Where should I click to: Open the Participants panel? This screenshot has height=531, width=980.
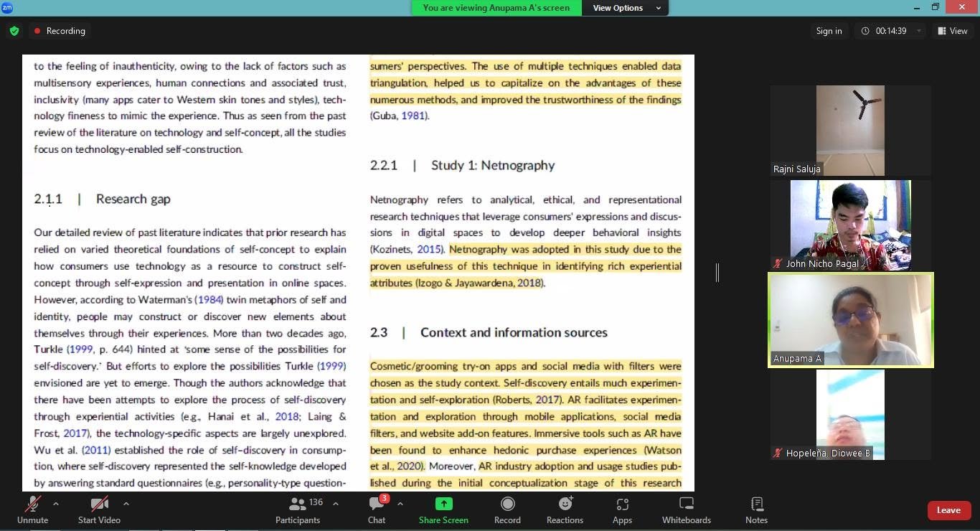pos(298,510)
